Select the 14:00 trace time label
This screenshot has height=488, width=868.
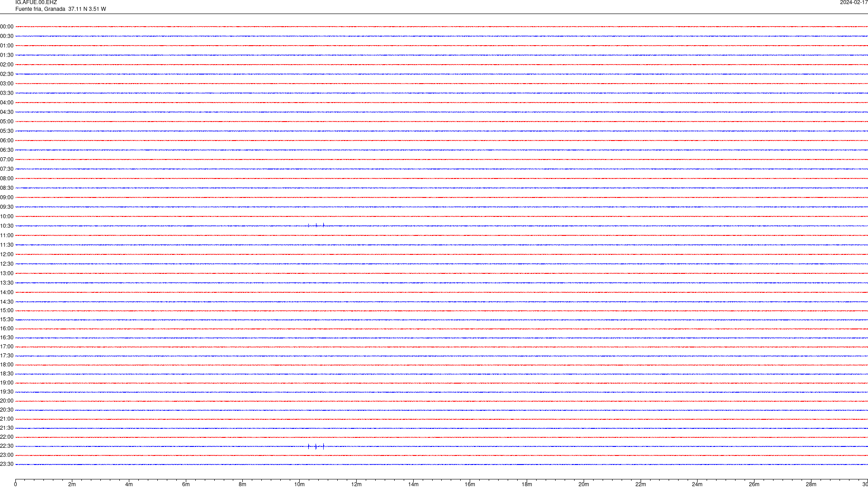click(7, 292)
